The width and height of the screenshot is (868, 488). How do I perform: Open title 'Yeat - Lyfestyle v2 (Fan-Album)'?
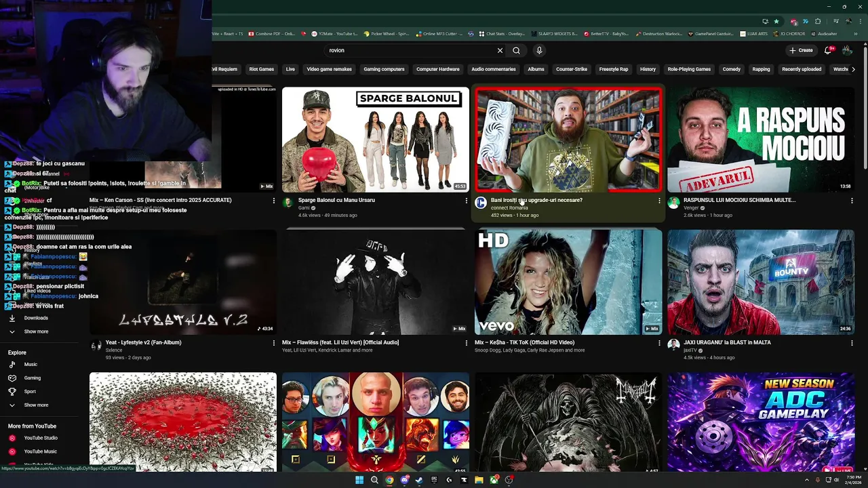pos(143,342)
